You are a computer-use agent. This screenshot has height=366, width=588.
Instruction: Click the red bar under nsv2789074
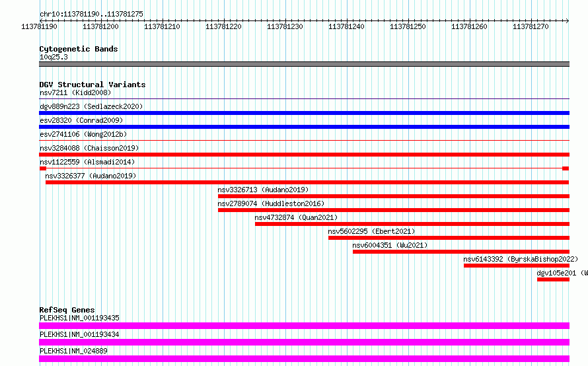(394, 210)
